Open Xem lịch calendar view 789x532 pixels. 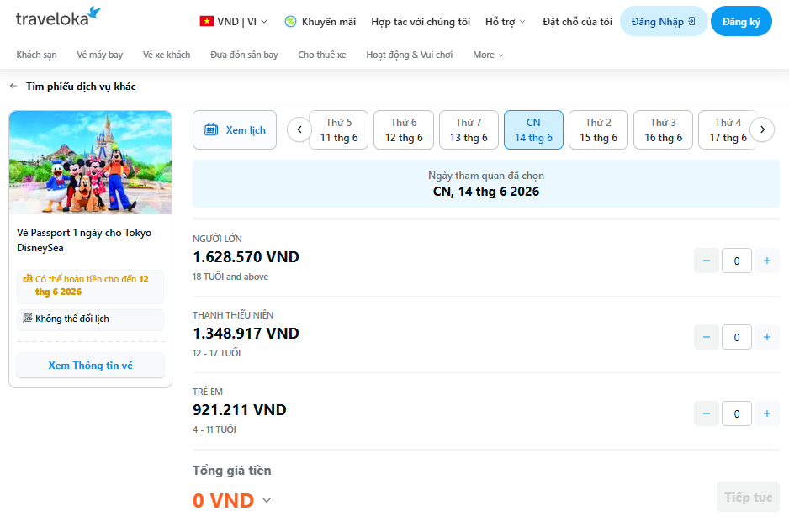[235, 129]
